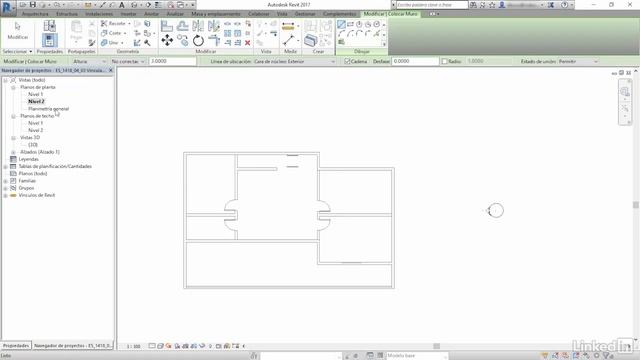Select the {3D} view

coord(33,145)
